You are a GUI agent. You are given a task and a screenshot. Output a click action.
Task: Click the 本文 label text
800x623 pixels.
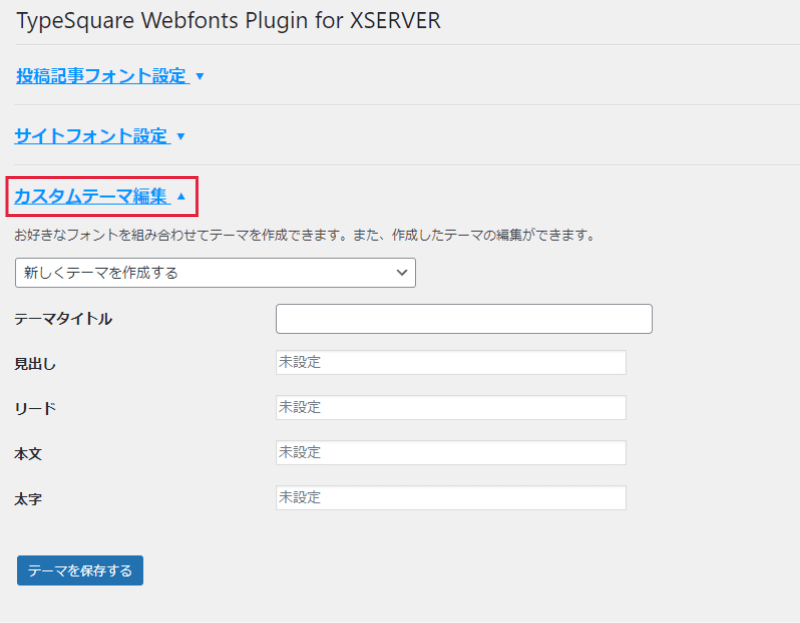(x=28, y=453)
